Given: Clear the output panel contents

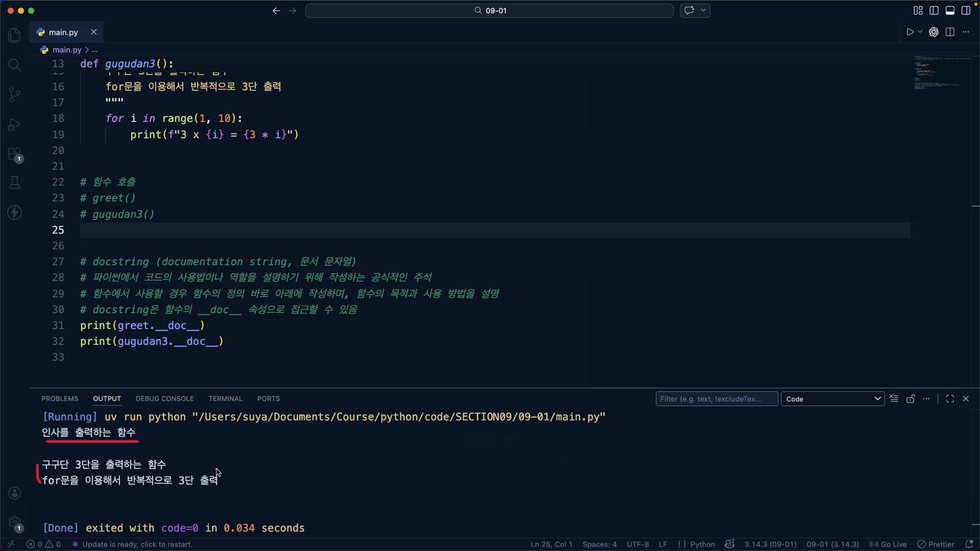Looking at the screenshot, I should pyautogui.click(x=894, y=399).
